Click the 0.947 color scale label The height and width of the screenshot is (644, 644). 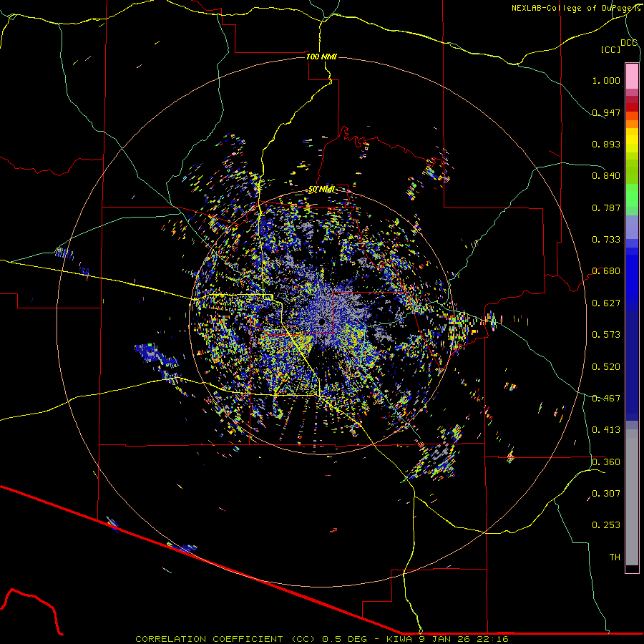click(606, 112)
